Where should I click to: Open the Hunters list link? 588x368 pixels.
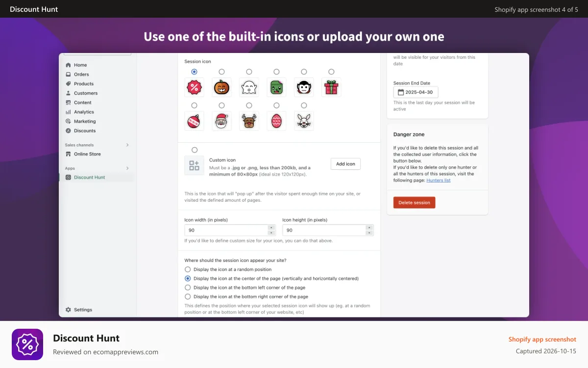tap(439, 180)
